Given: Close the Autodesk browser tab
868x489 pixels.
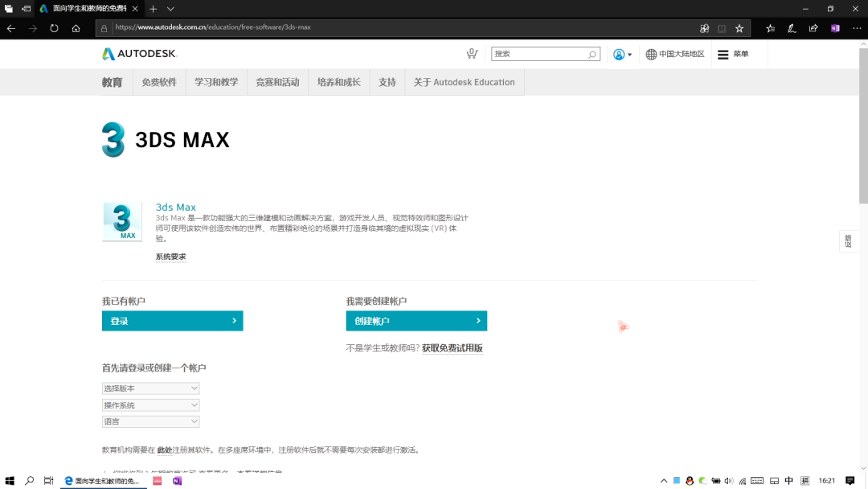Looking at the screenshot, I should click(x=135, y=9).
